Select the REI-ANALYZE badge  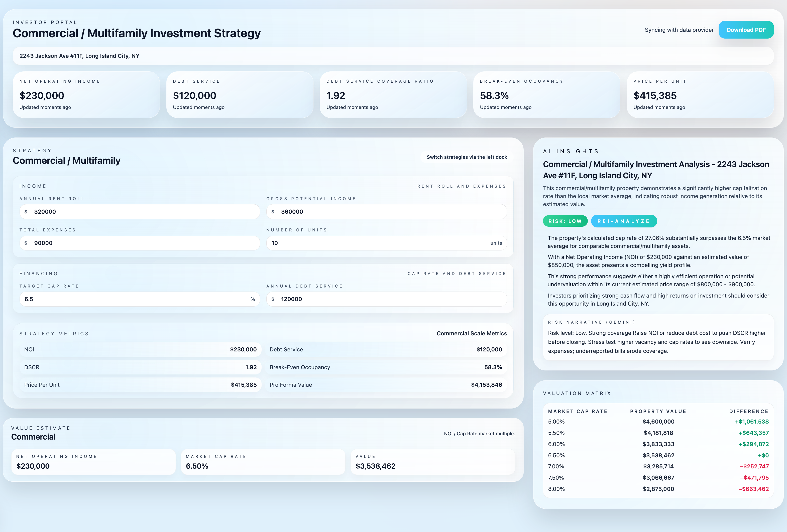[624, 221]
